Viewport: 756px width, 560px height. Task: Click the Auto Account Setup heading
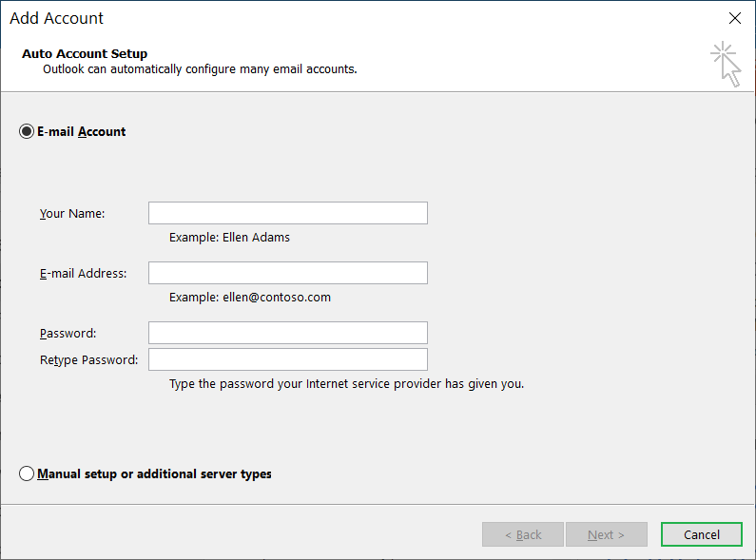point(85,53)
